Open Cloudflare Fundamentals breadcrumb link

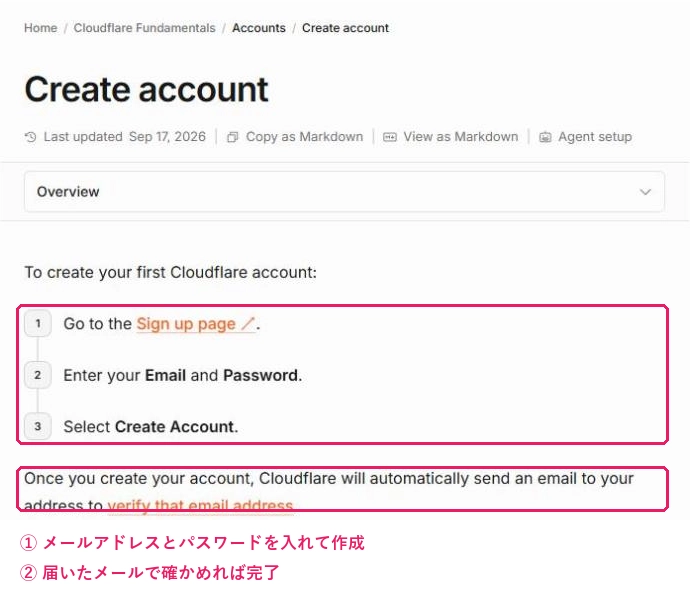pos(144,28)
